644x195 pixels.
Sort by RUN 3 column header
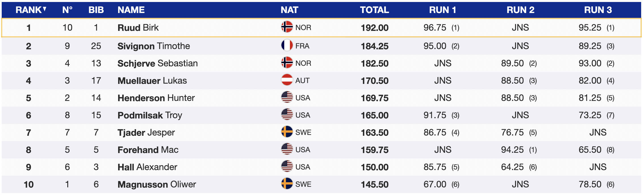point(598,10)
